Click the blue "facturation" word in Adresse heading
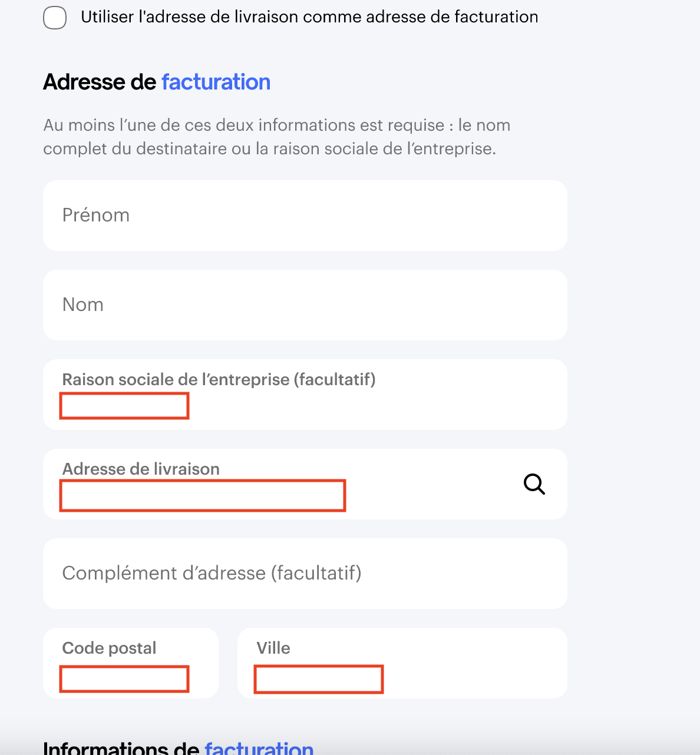This screenshot has width=700, height=755. (216, 82)
